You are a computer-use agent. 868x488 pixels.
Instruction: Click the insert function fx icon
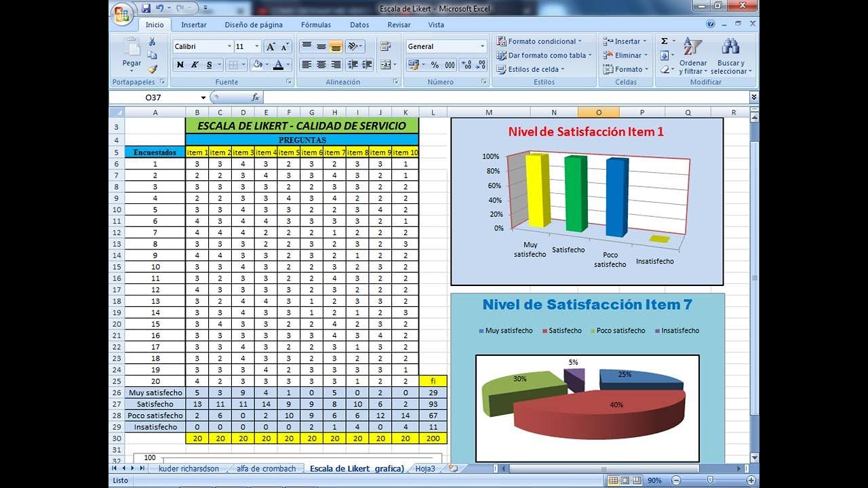[255, 98]
